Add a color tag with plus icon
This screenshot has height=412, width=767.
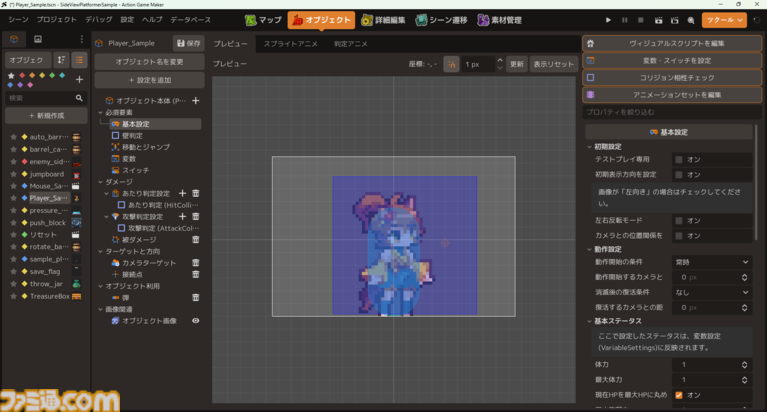(79, 79)
